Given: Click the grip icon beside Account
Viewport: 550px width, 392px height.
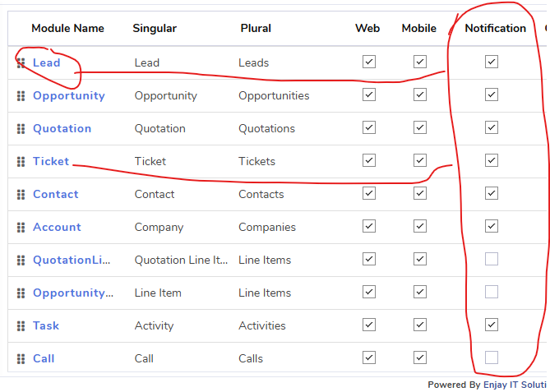Looking at the screenshot, I should click(x=21, y=227).
